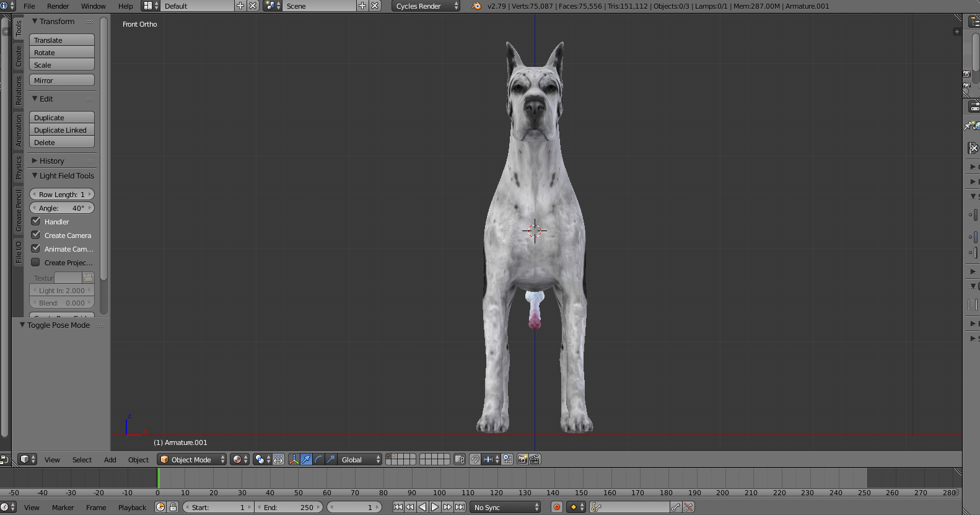Screen dimensions: 980x515
Task: Click the Angle 40° slider field
Action: point(61,208)
